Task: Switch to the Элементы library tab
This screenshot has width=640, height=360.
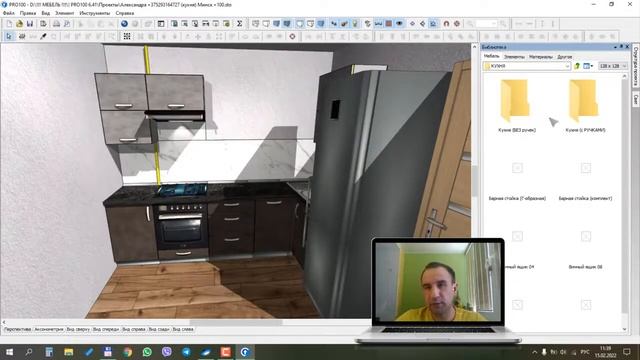Action: 514,57
